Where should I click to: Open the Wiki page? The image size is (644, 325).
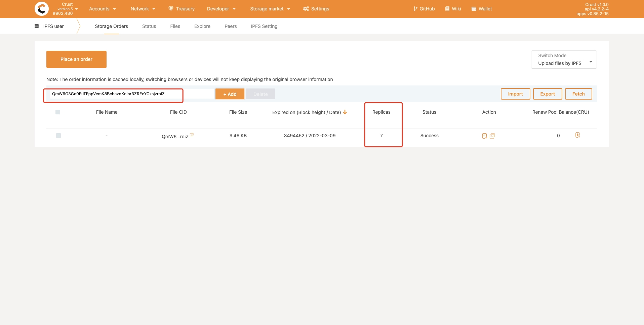pos(453,9)
